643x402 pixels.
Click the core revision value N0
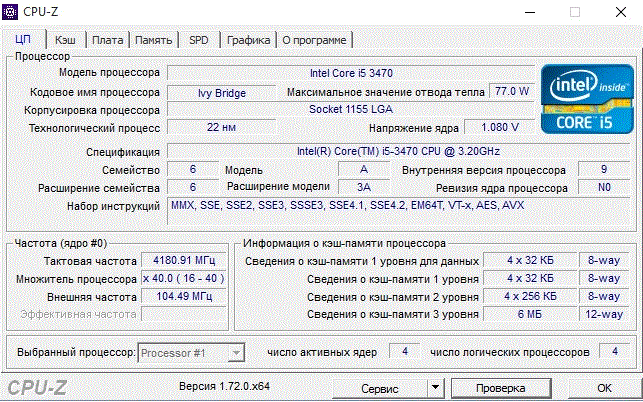[604, 187]
